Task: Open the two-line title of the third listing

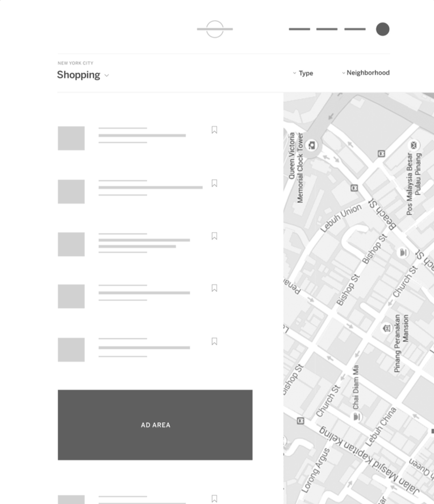Action: pos(144,243)
